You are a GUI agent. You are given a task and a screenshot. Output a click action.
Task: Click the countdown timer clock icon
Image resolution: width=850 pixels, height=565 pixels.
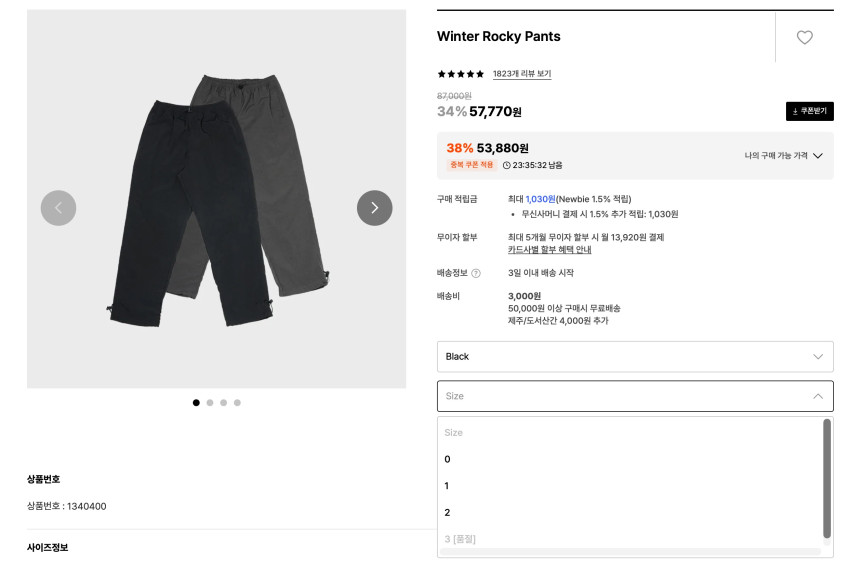point(506,165)
